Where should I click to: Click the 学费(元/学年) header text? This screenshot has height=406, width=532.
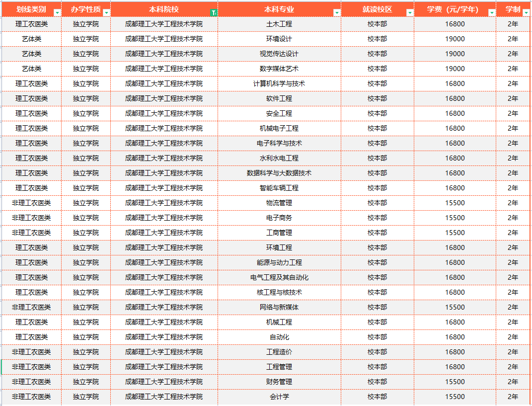point(453,9)
